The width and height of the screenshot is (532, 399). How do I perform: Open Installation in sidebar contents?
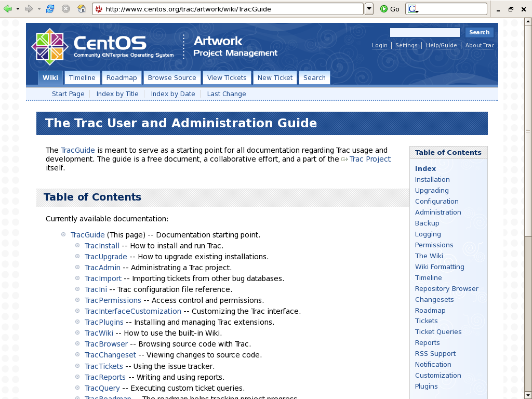click(x=432, y=179)
